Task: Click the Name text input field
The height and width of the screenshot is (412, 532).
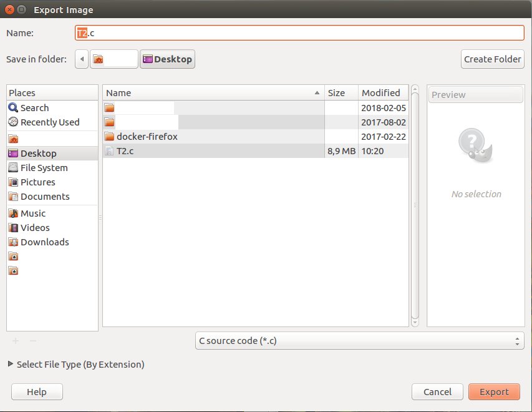Action: tap(299, 32)
